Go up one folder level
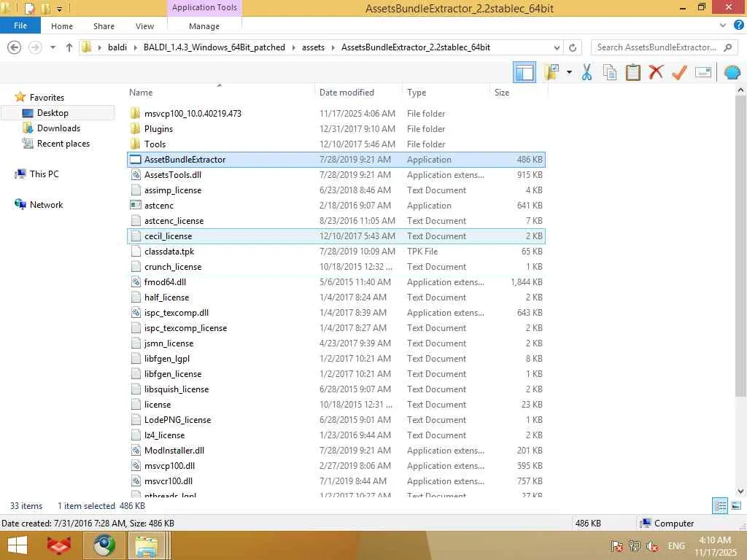This screenshot has width=747, height=560. [69, 47]
